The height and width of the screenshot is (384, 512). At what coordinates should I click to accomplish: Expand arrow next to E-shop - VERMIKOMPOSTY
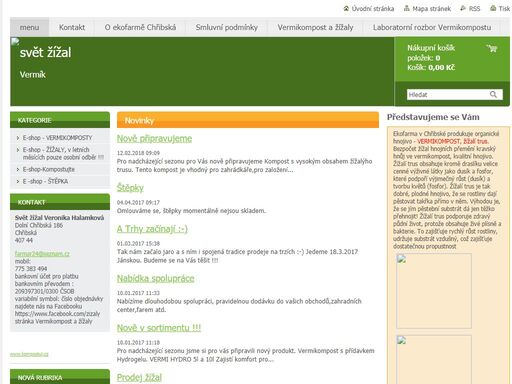(18, 138)
